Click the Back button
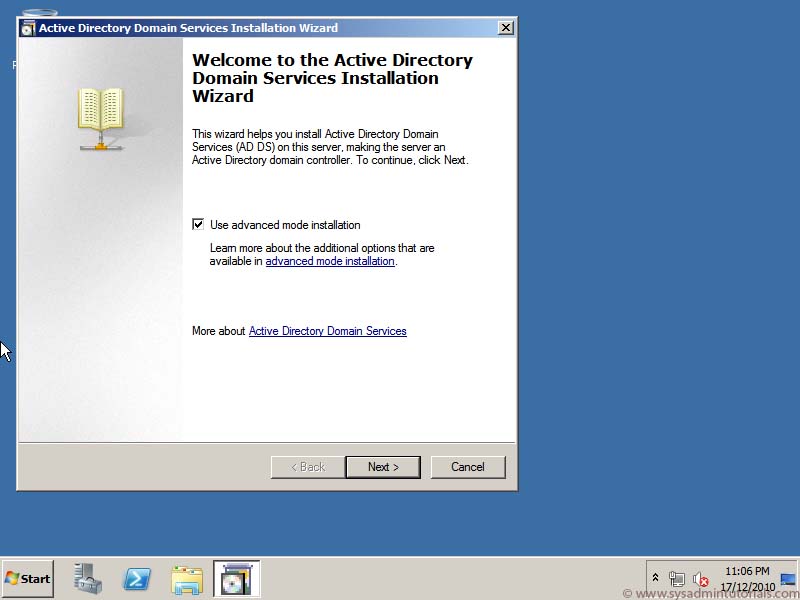 (306, 467)
